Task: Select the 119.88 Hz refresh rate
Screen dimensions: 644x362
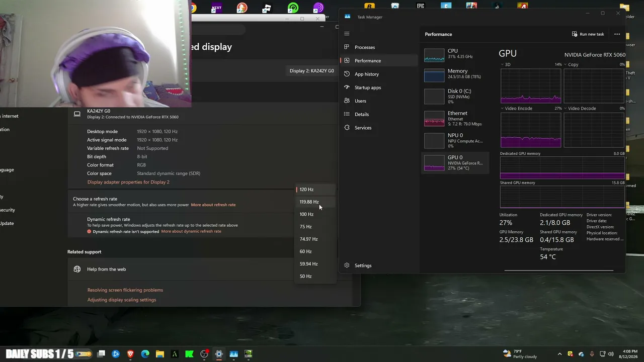Action: pos(315,202)
